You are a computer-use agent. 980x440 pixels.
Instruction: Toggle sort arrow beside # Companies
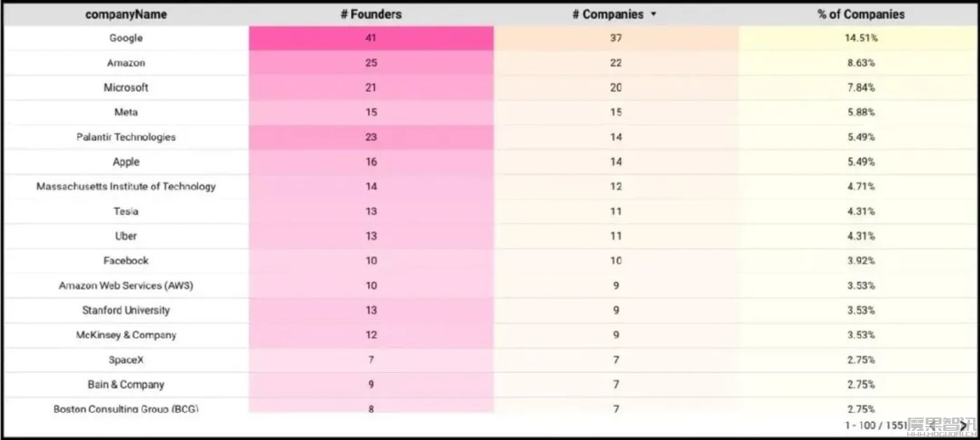click(654, 14)
